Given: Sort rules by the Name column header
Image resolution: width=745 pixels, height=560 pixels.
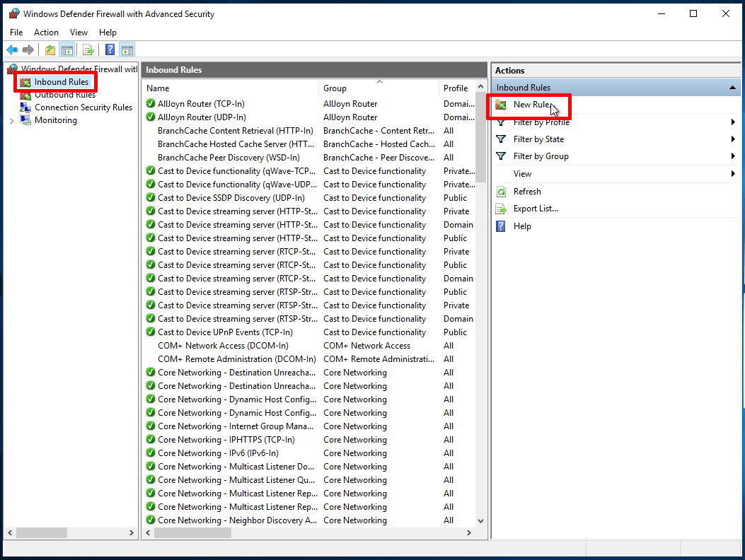Looking at the screenshot, I should point(231,88).
